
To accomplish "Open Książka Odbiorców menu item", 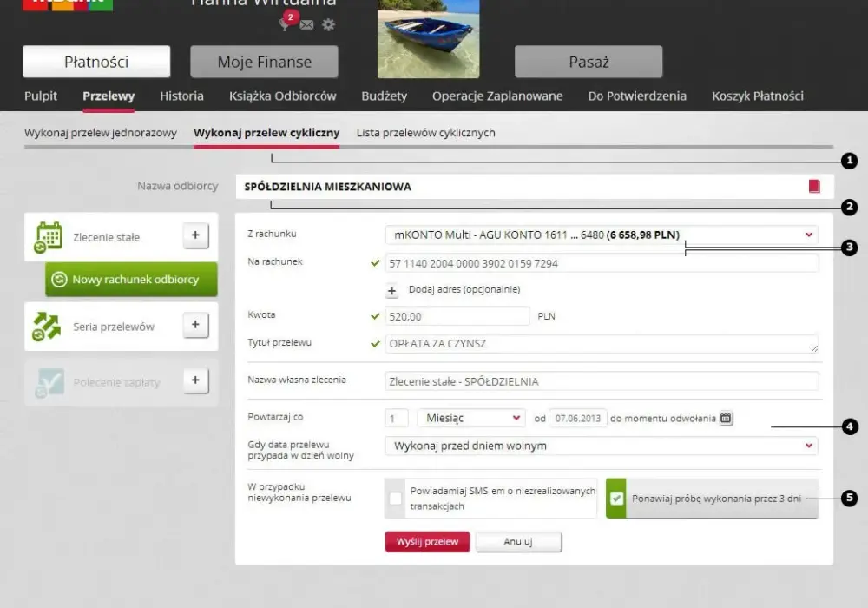I will click(282, 96).
